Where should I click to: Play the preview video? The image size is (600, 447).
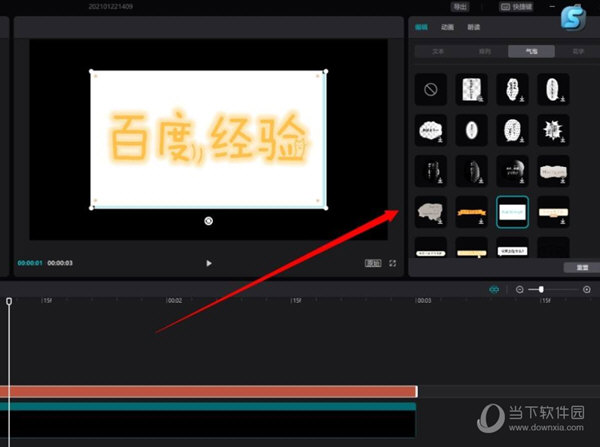209,263
